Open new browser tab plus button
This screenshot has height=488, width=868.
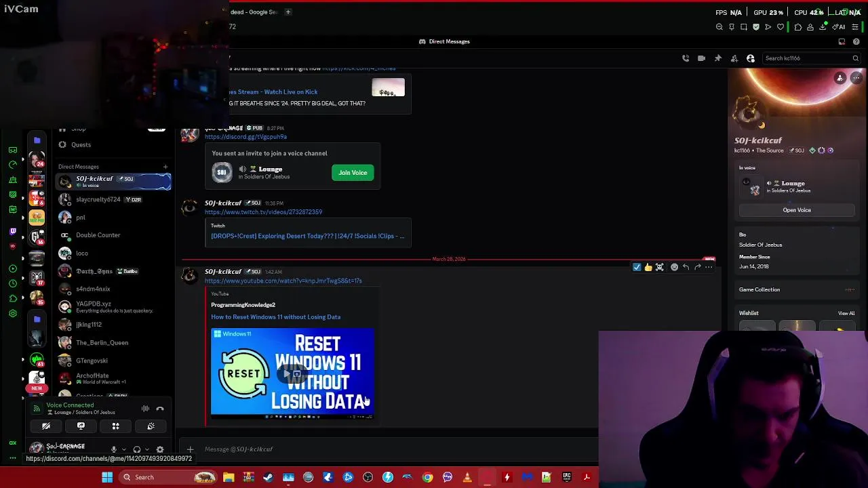(288, 12)
